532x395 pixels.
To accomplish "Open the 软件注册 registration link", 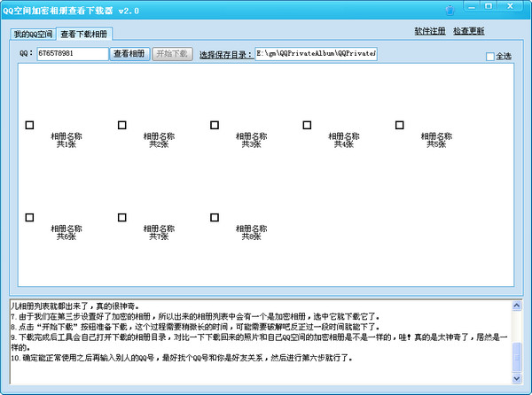I will point(429,31).
